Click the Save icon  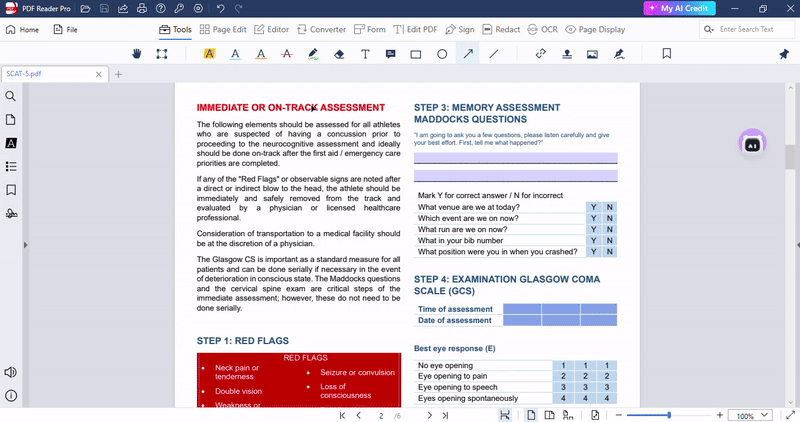point(104,9)
